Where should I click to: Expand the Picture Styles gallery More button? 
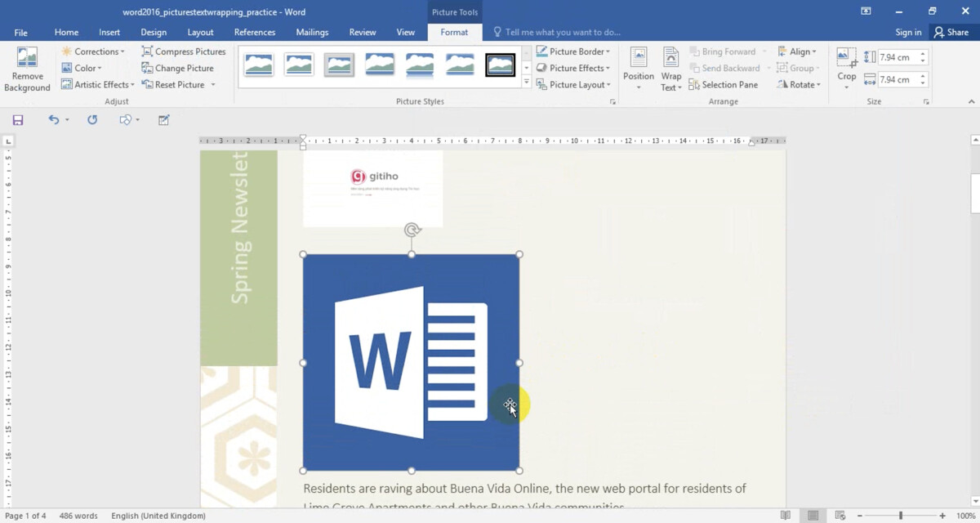click(527, 83)
